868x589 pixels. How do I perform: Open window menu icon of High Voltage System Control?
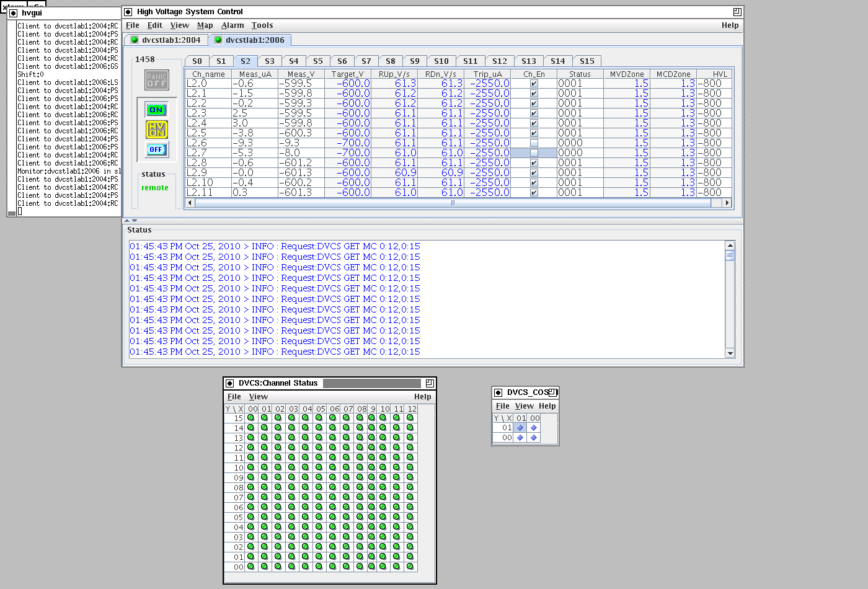click(128, 12)
